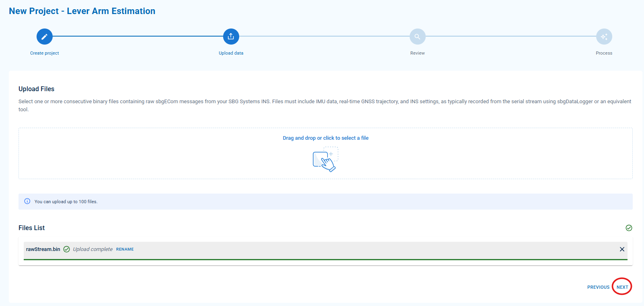Click the magnifier icon of Review step
Viewport: 644px width, 306px height.
coord(417,37)
